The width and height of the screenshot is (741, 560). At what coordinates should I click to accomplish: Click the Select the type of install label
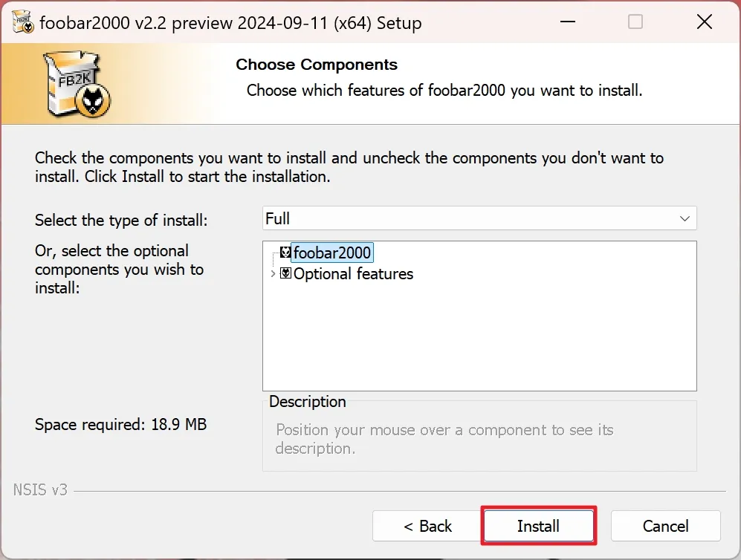pos(121,220)
